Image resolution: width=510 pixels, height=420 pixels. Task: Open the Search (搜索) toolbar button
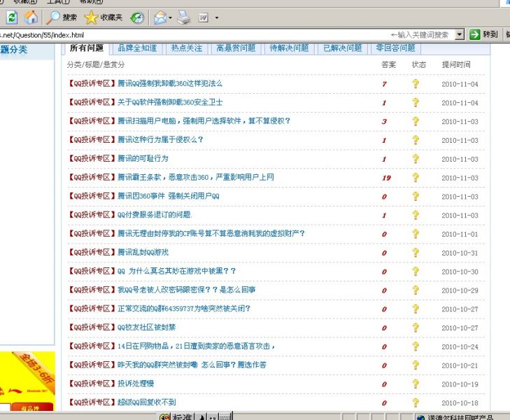click(x=61, y=17)
